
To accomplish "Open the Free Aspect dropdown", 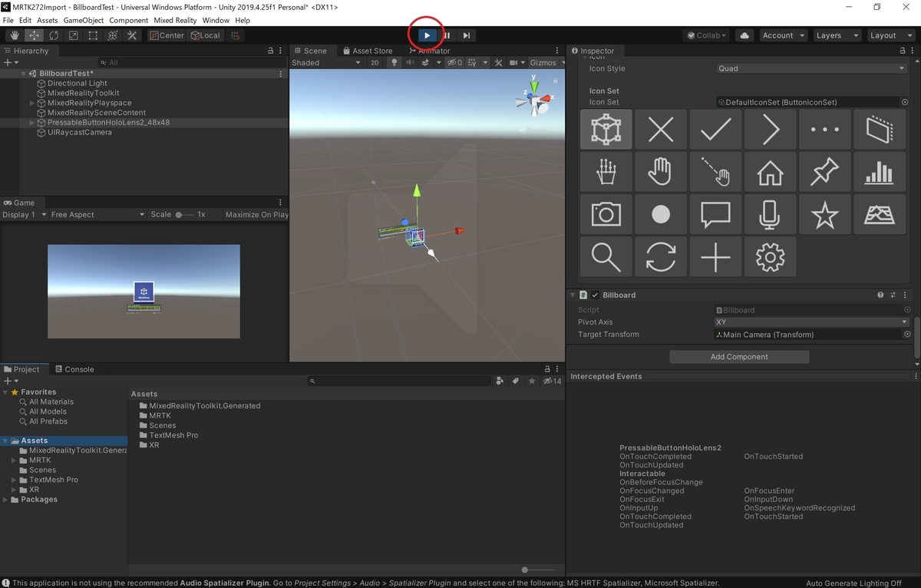I will pos(97,215).
